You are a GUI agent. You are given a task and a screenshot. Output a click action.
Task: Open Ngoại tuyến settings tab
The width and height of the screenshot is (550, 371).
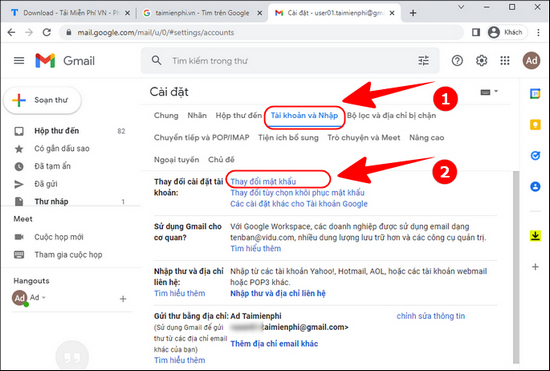click(x=176, y=160)
